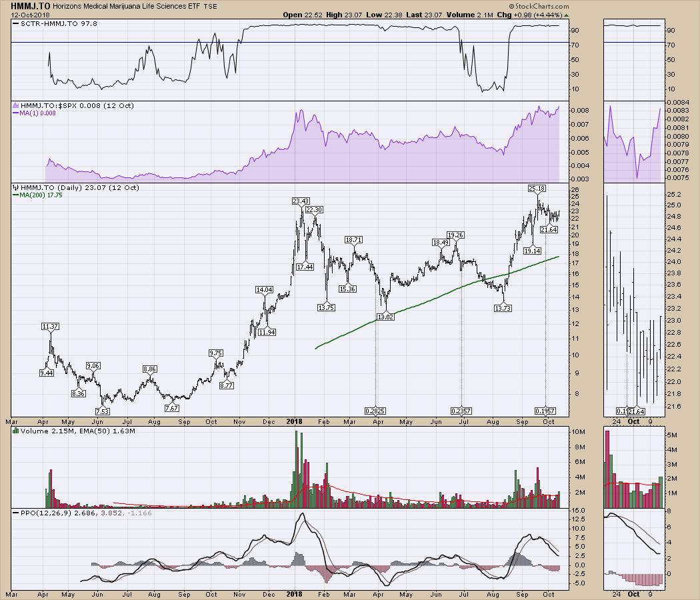Click the green up-arrow beside the Chg value

(567, 15)
